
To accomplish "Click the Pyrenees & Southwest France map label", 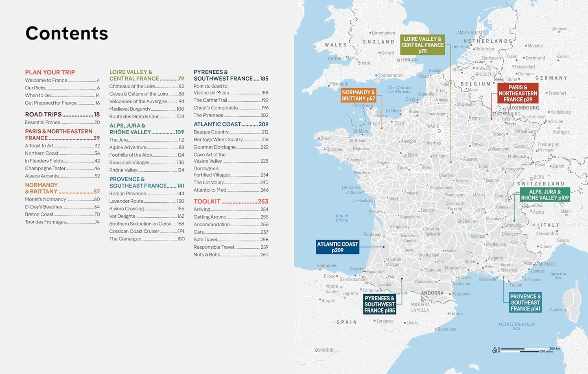I will pos(379,304).
